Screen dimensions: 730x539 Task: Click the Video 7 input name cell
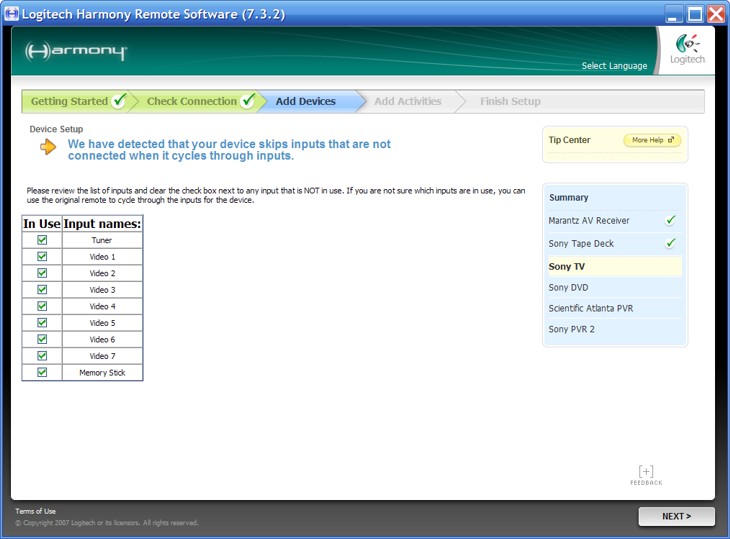[102, 356]
